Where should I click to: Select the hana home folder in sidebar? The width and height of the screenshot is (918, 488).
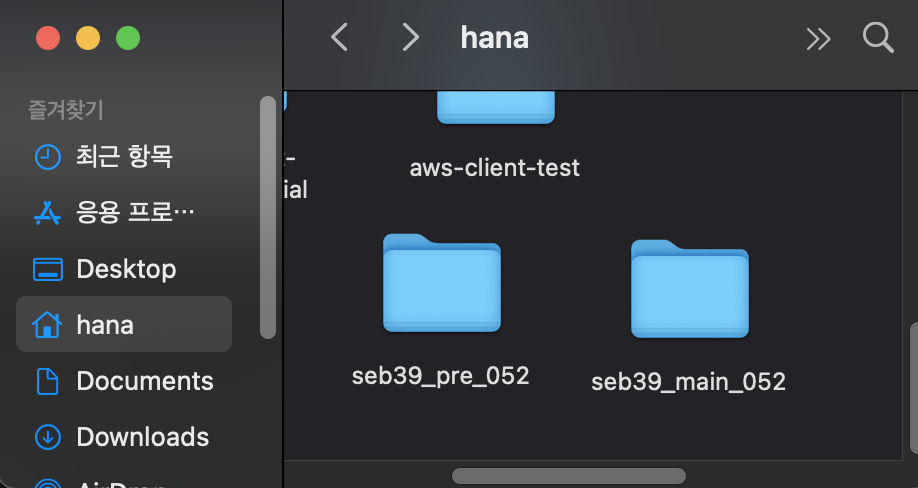124,324
